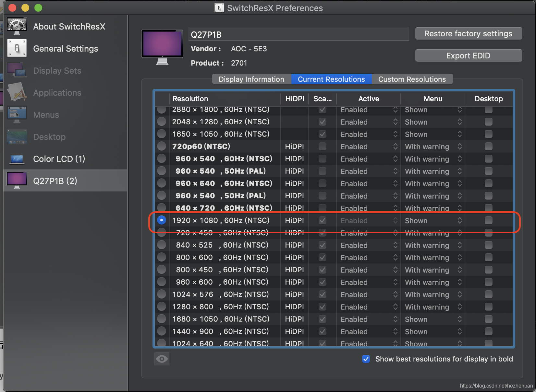Select Q27P1B (2) monitor icon
The image size is (536, 392).
pyautogui.click(x=17, y=181)
